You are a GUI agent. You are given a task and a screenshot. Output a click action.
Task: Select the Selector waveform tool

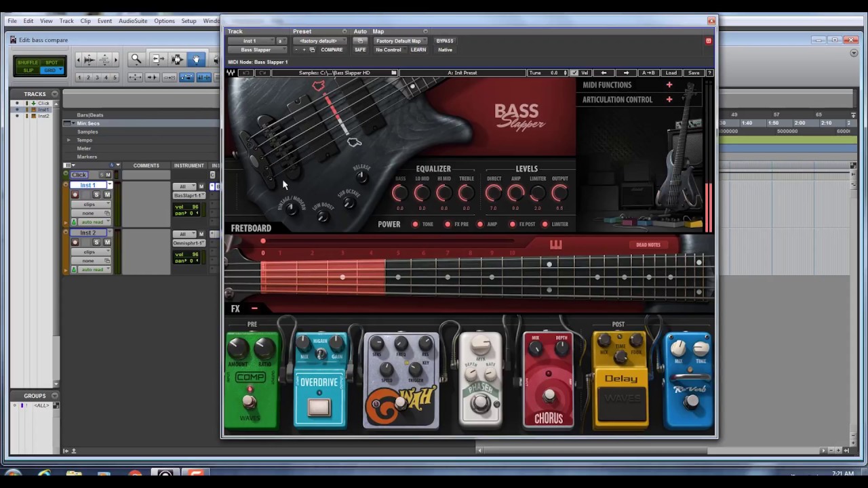click(x=177, y=60)
